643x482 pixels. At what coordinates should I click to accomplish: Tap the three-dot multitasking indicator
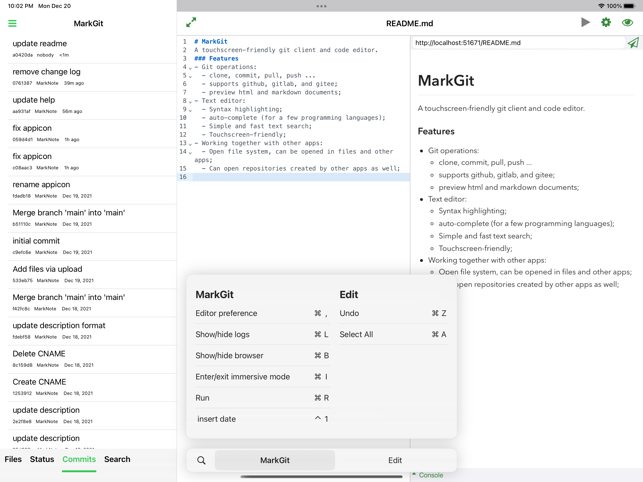(x=322, y=6)
